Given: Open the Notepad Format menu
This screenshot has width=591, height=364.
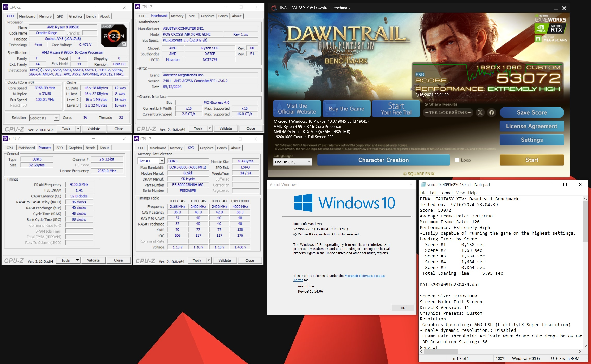Looking at the screenshot, I should point(446,193).
